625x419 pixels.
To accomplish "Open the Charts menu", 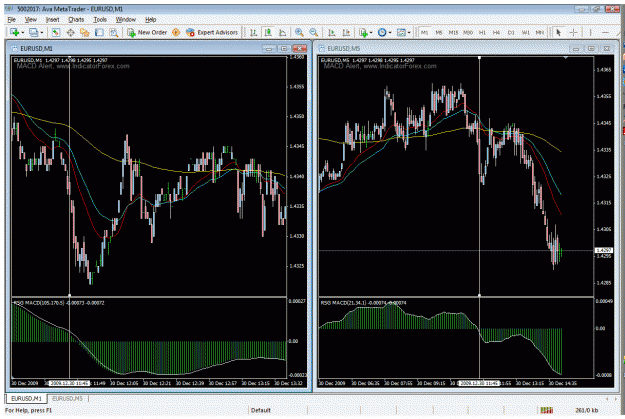I will pos(76,19).
